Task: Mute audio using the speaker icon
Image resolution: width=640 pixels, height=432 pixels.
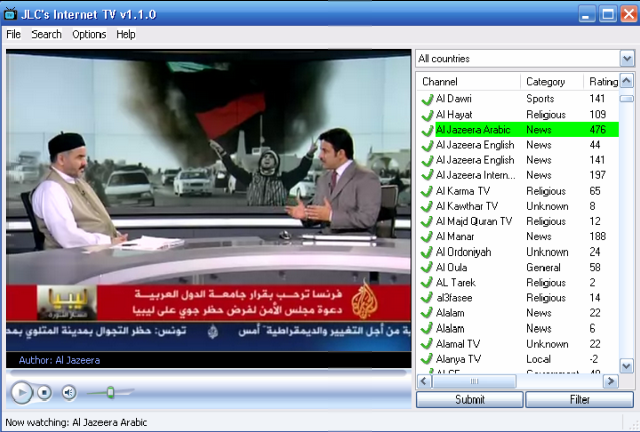Action: point(69,393)
